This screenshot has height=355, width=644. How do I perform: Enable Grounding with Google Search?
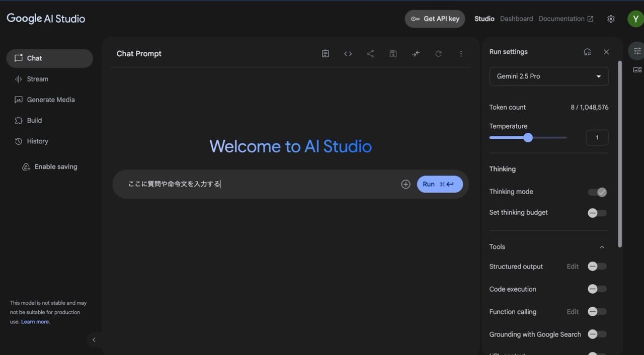tap(597, 334)
